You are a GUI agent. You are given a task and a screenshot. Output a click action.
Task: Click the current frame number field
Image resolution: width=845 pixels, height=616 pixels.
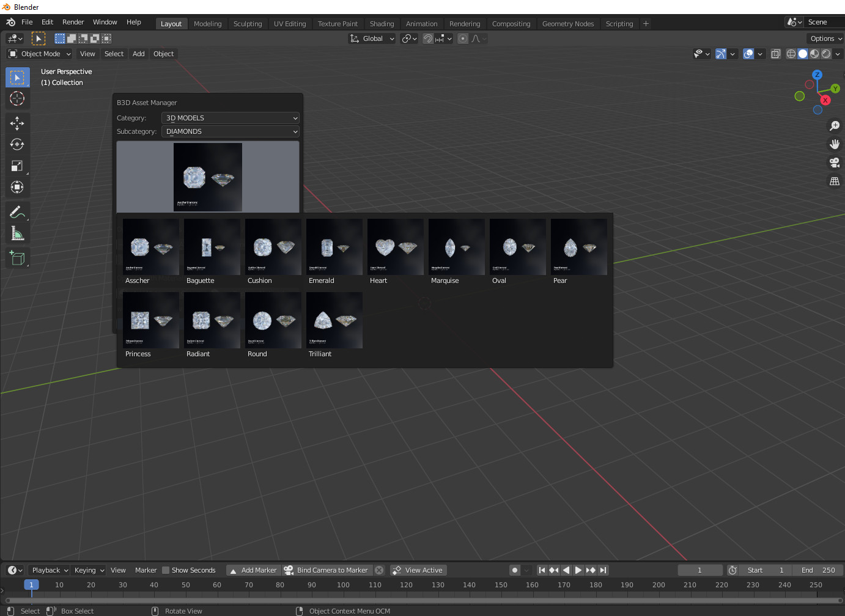pyautogui.click(x=700, y=570)
